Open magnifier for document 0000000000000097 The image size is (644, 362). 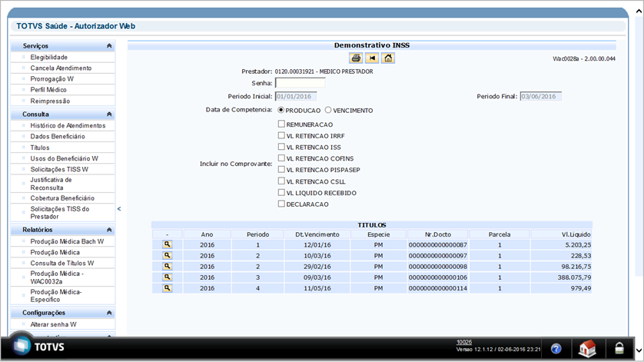pos(168,255)
